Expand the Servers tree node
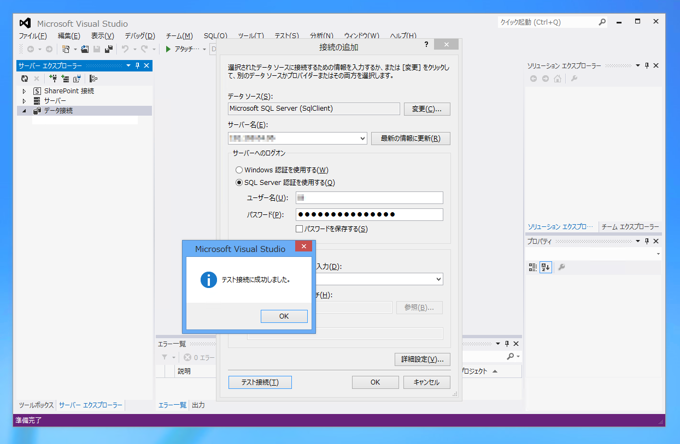This screenshot has width=680, height=444. coord(24,101)
